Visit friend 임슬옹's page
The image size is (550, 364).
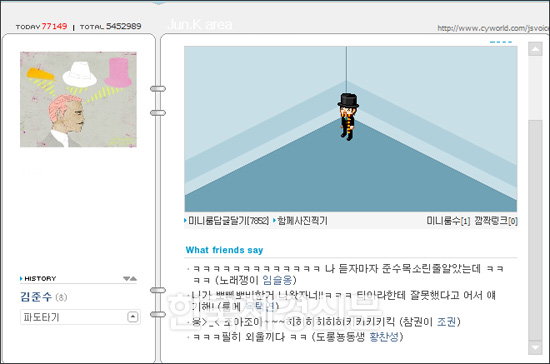tap(277, 280)
